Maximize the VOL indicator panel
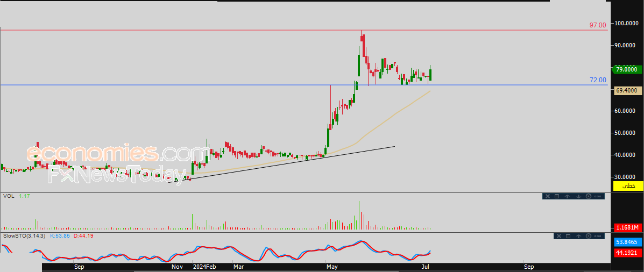 (557, 196)
